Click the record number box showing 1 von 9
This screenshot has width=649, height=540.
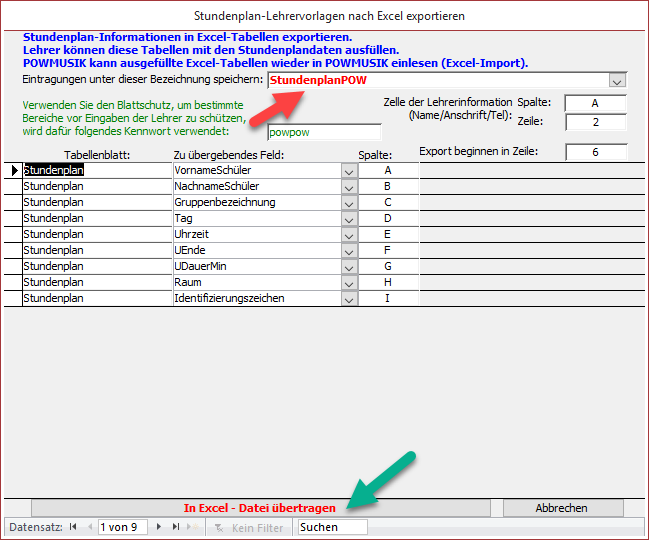(123, 527)
